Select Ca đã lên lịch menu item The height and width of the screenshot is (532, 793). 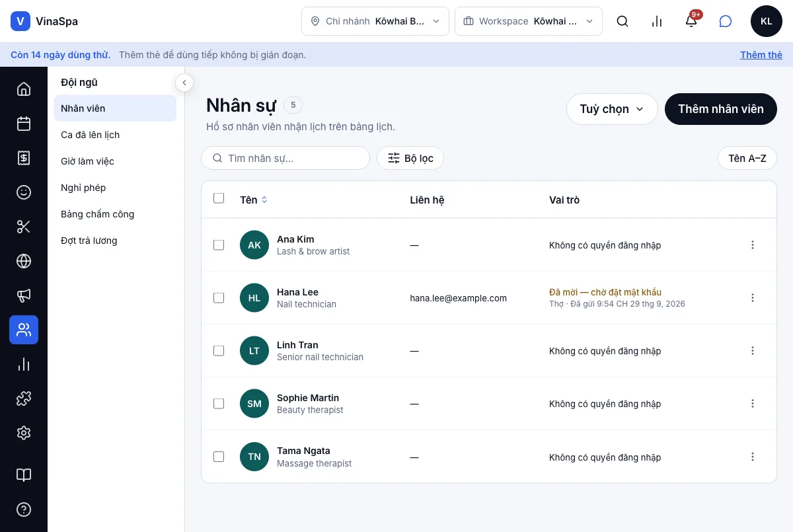click(x=115, y=135)
